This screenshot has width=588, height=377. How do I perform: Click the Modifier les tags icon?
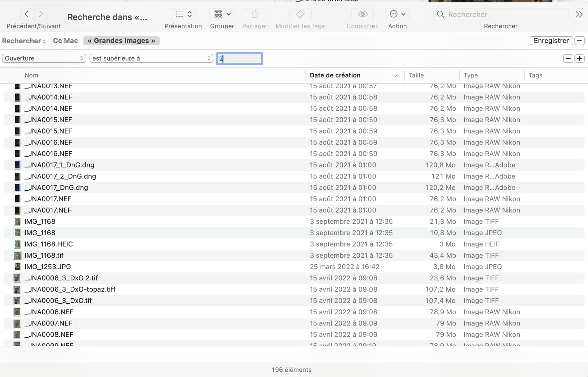[x=300, y=14]
